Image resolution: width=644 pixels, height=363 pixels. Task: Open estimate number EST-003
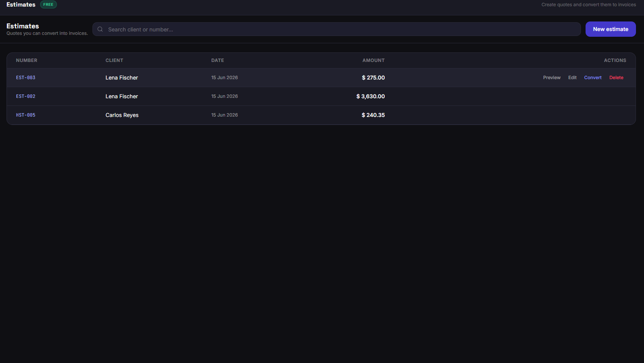[x=26, y=78]
